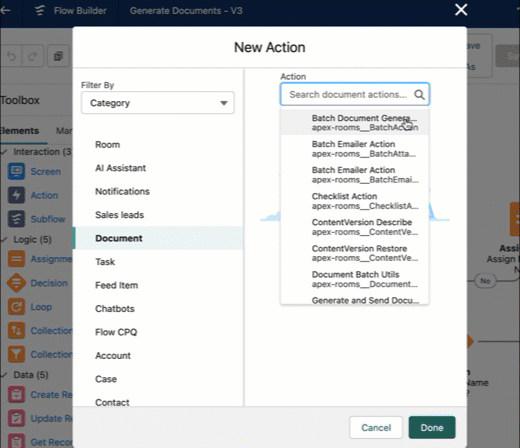The width and height of the screenshot is (520, 448).
Task: Click the Screen element link in Toolbox
Action: (46, 171)
